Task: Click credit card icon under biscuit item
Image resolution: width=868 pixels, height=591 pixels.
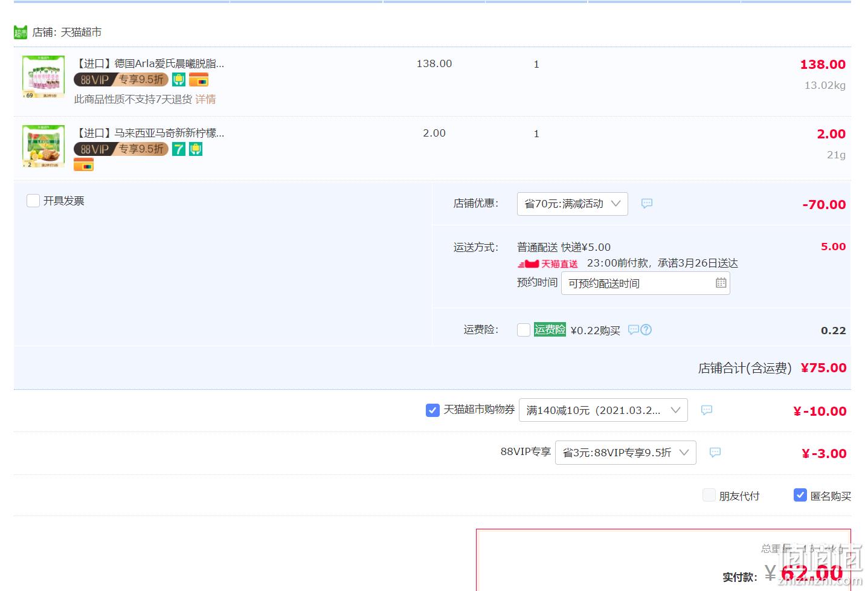Action: [83, 164]
